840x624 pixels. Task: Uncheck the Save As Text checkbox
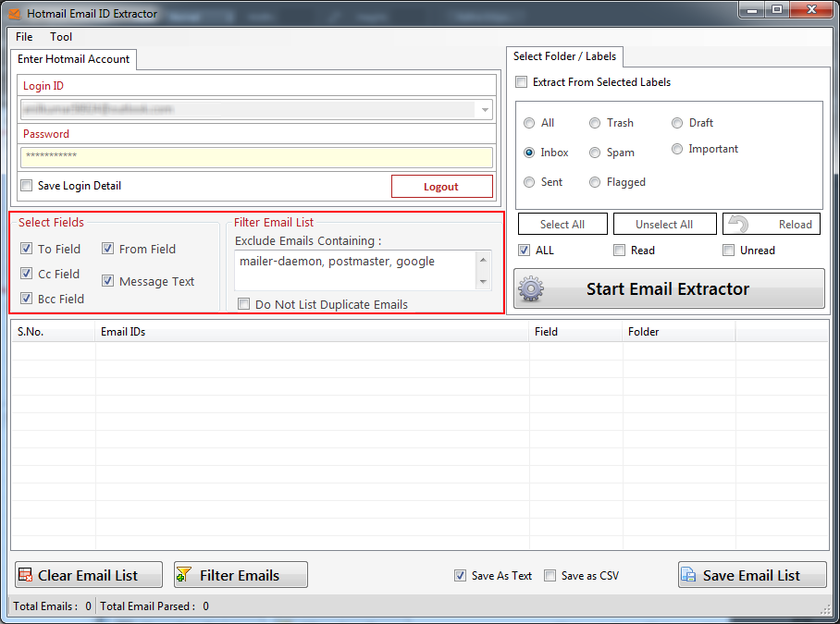click(460, 575)
